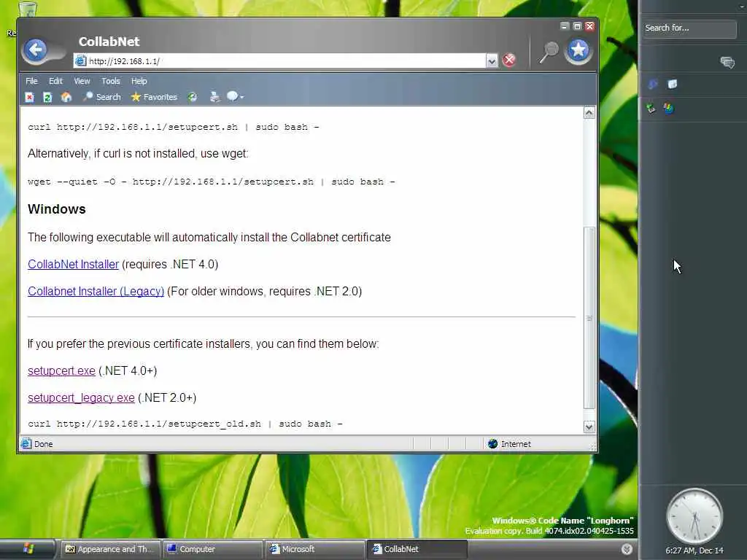747x560 pixels.
Task: Click the Search toolbar button
Action: (102, 97)
